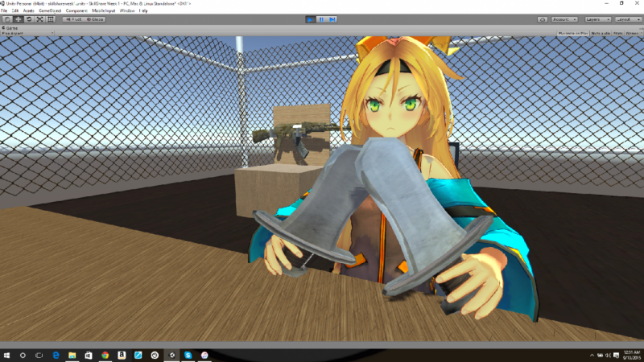Open the taskbar clock and date

[632, 356]
